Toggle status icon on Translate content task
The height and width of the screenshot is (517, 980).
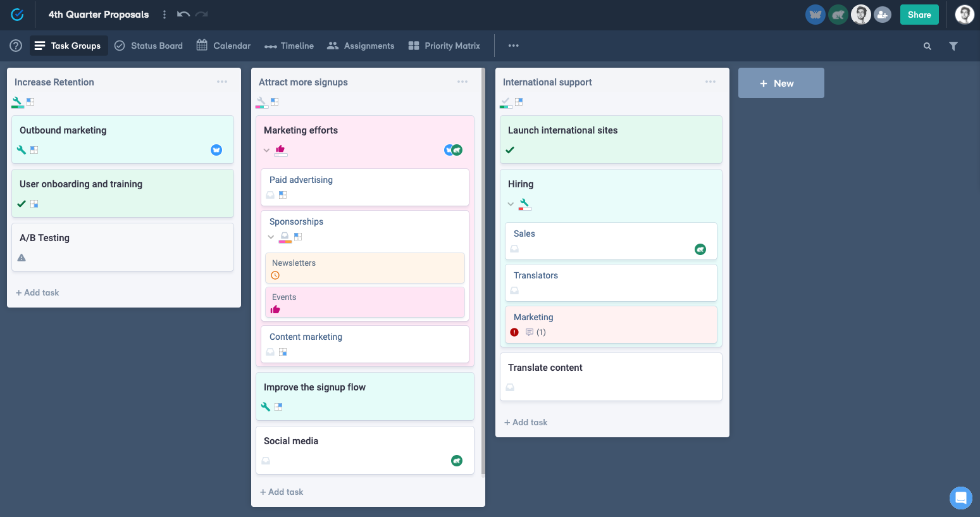coord(510,387)
